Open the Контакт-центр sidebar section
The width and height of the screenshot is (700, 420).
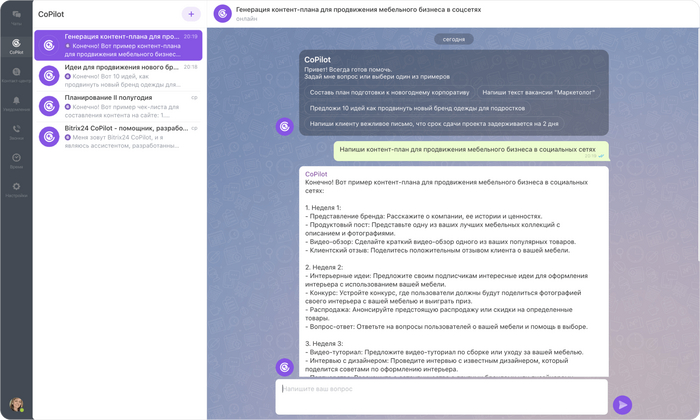click(x=16, y=75)
